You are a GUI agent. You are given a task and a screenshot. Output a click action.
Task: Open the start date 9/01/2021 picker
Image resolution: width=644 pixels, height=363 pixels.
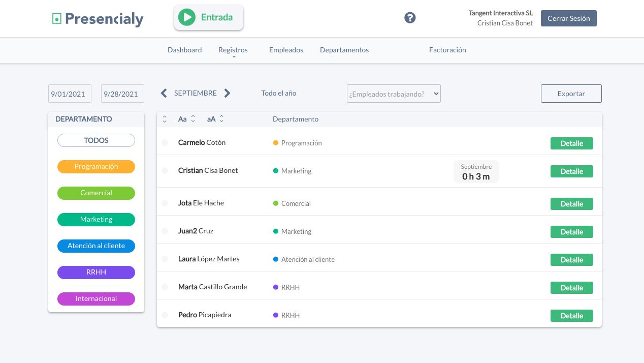tap(70, 94)
